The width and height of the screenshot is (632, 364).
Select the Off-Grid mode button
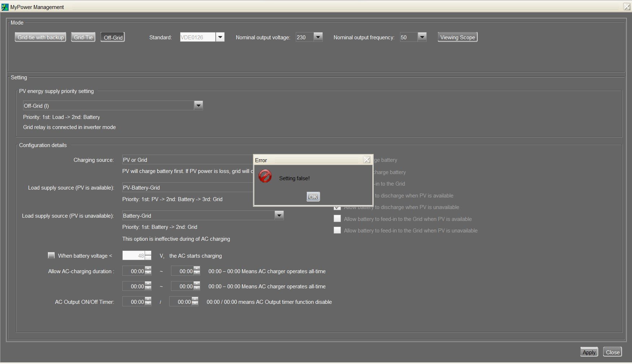click(x=113, y=37)
